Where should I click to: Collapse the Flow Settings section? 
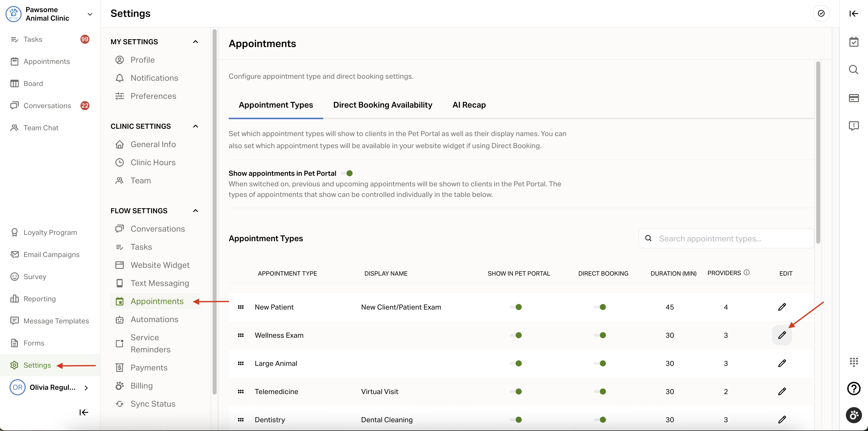point(196,211)
